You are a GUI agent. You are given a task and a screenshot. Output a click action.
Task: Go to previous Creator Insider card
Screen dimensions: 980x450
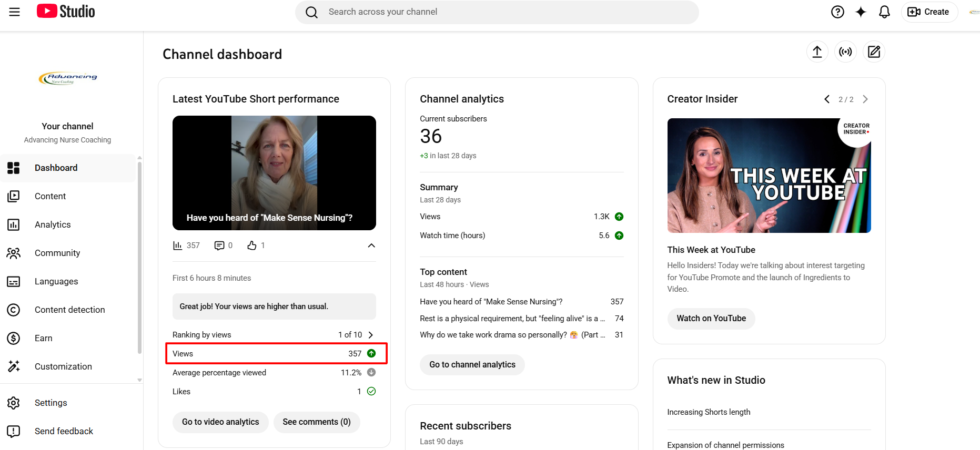[827, 99]
